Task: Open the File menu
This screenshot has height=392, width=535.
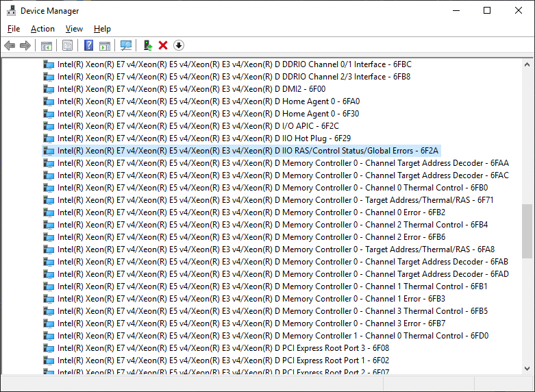Action: click(14, 29)
